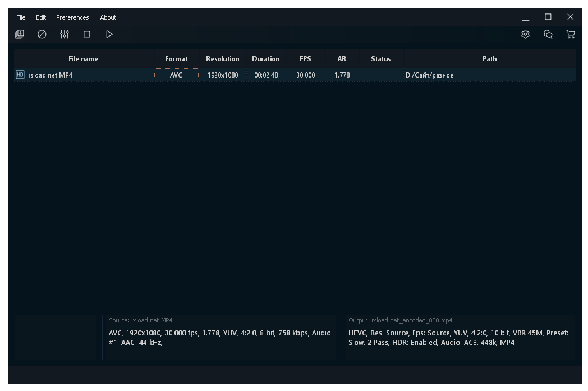
Task: Open encoder settings sliders icon
Action: (65, 34)
